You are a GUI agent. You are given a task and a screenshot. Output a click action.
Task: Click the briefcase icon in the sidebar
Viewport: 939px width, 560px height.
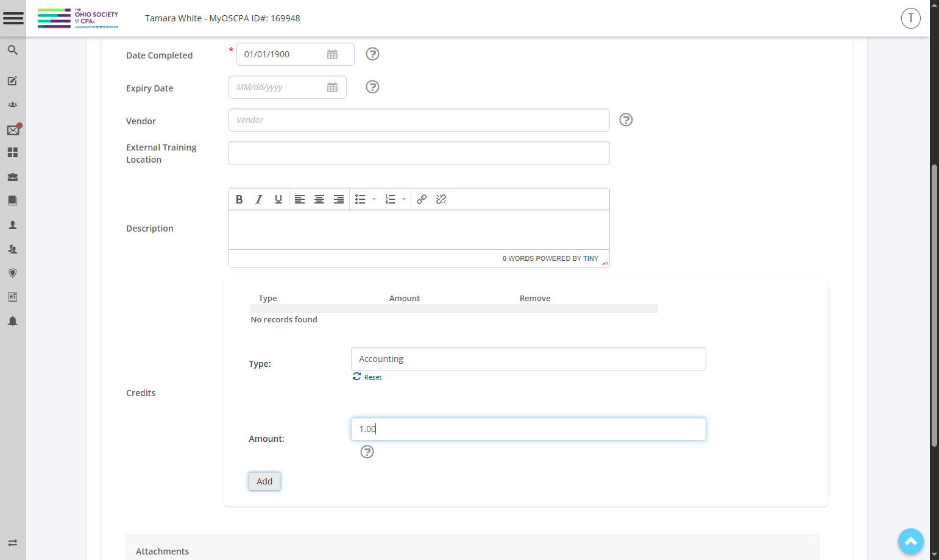tap(12, 177)
